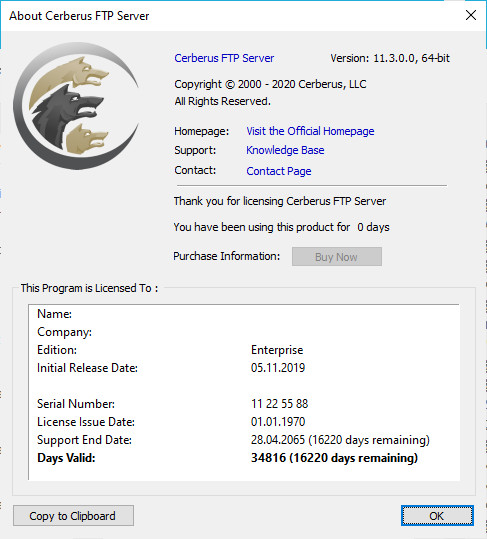
Task: Click the Initial Release Date: label
Action: click(x=87, y=368)
